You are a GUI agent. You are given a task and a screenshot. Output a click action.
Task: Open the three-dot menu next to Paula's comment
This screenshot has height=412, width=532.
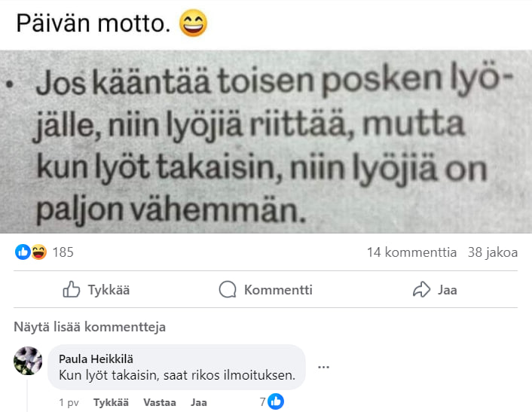pyautogui.click(x=323, y=367)
